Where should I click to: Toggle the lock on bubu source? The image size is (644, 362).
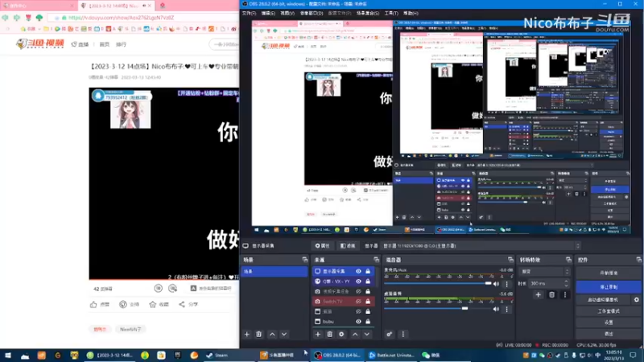coord(368,322)
